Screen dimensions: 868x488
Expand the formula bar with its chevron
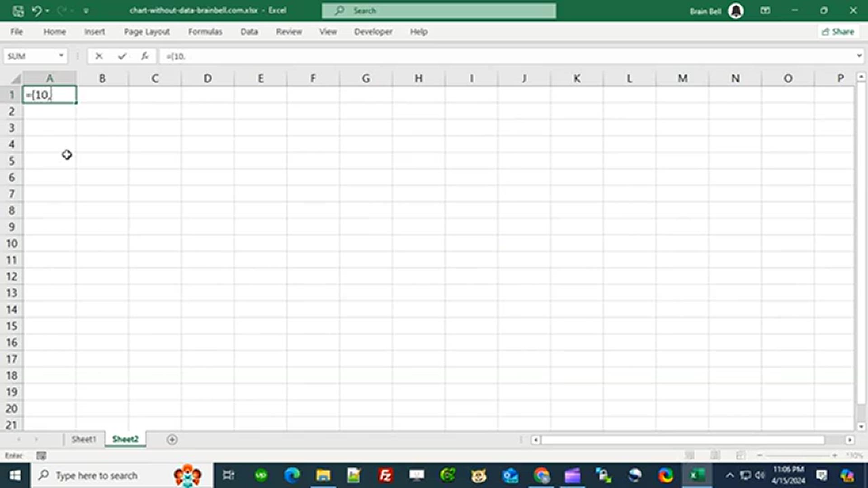click(x=859, y=56)
